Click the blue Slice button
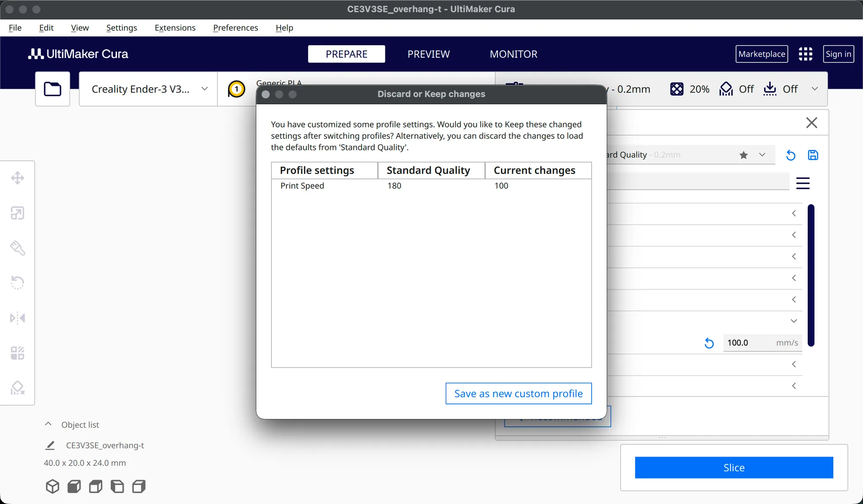This screenshot has width=863, height=504. coord(734,467)
